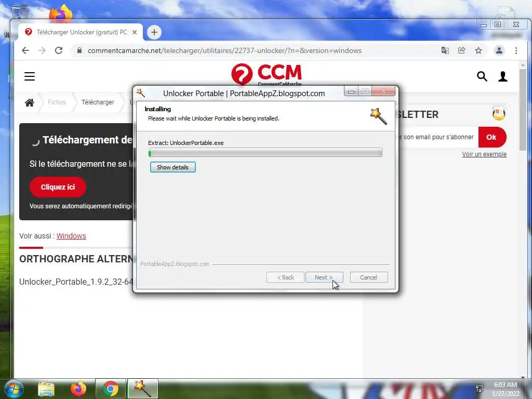Click the address bar URL
This screenshot has width=532, height=399.
pyautogui.click(x=224, y=50)
